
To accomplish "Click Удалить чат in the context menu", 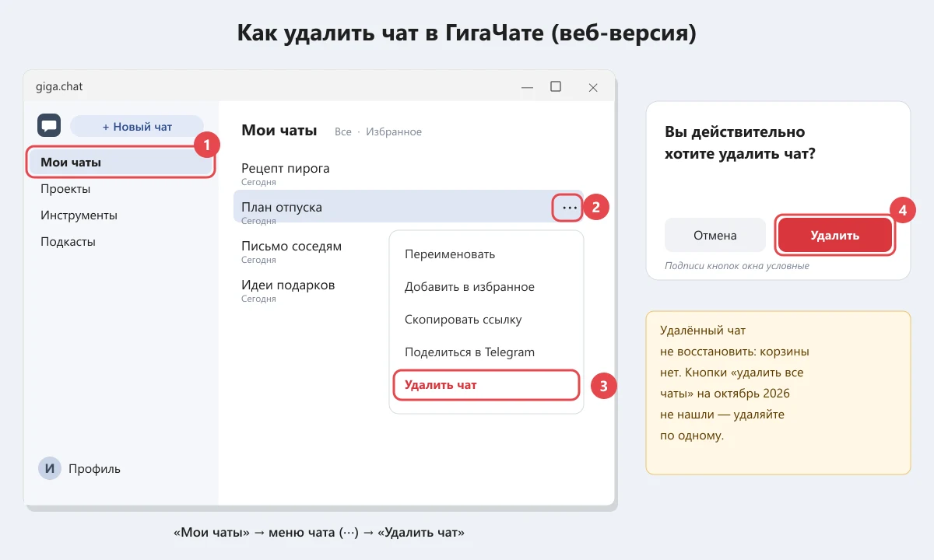I will tap(486, 385).
